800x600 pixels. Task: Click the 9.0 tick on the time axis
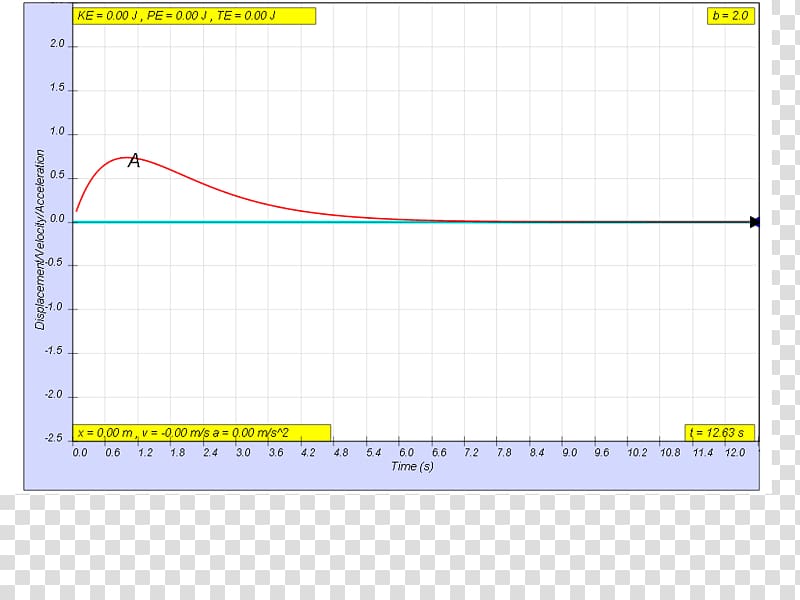tap(569, 453)
